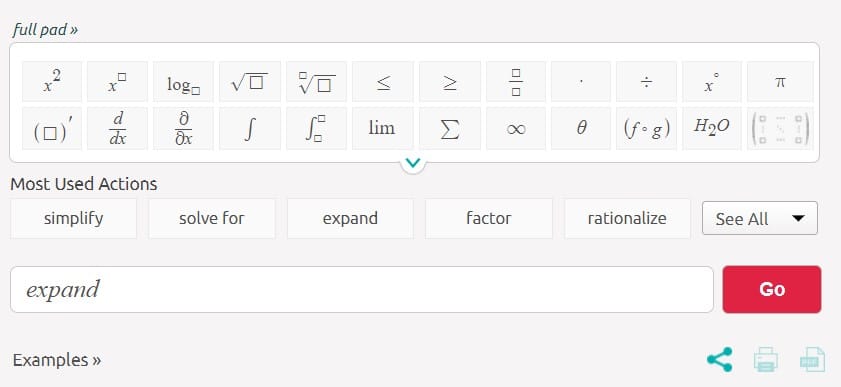This screenshot has height=387, width=841.
Task: Click the logarithm base button
Action: click(x=183, y=81)
